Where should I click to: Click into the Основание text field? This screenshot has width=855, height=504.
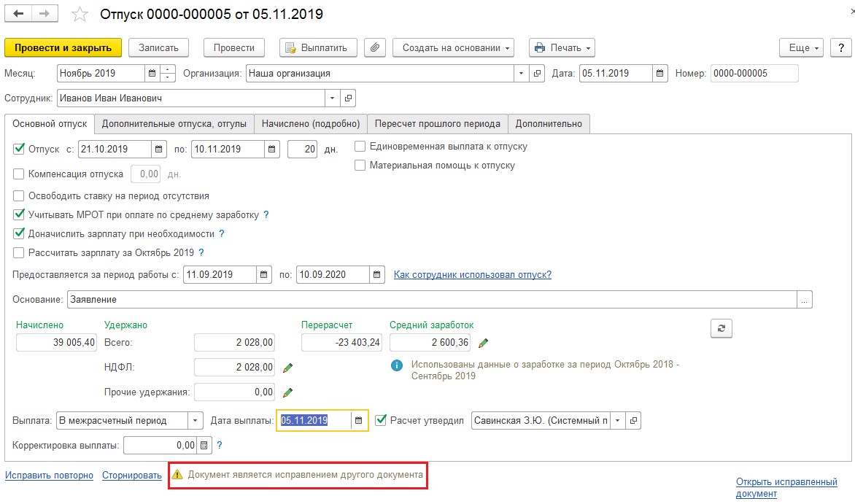tap(430, 299)
